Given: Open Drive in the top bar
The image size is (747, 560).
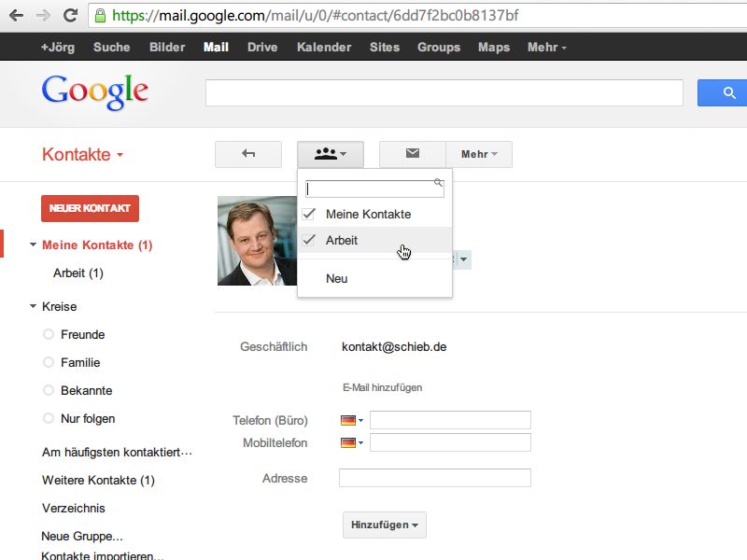Looking at the screenshot, I should point(262,48).
